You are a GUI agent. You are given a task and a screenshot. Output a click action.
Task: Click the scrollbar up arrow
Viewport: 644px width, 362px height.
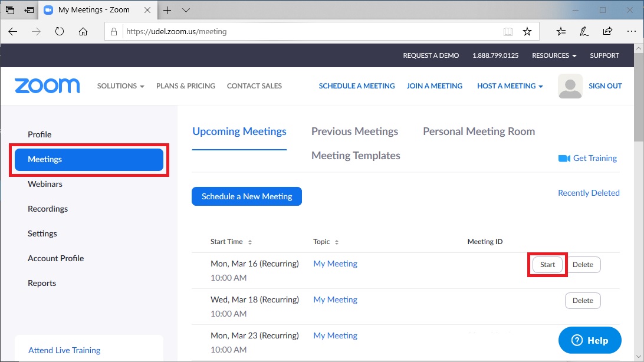tap(639, 48)
